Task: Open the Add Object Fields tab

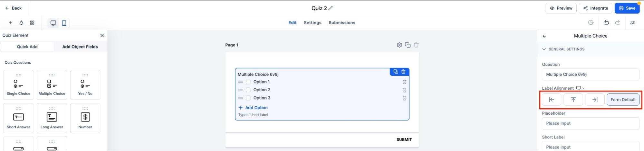Action: tap(80, 47)
